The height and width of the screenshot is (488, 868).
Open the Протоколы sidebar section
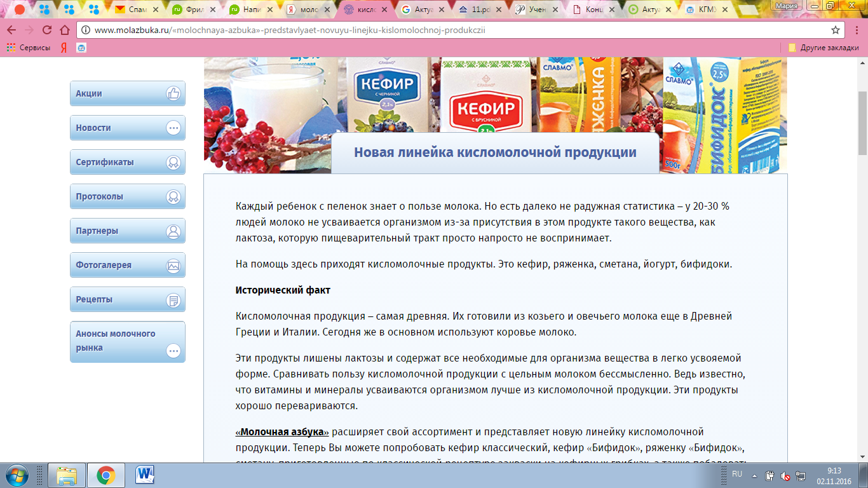[x=128, y=196]
